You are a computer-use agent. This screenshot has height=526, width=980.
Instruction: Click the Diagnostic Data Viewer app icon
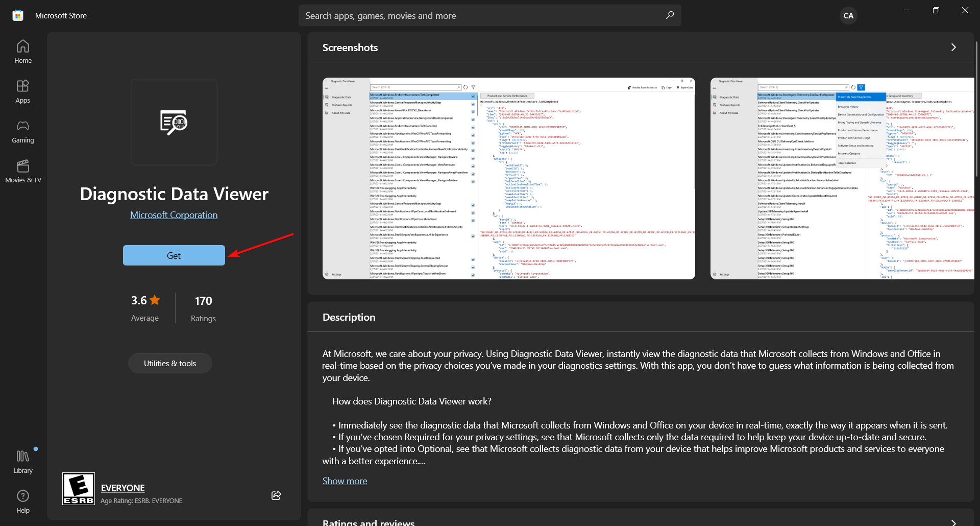tap(174, 122)
